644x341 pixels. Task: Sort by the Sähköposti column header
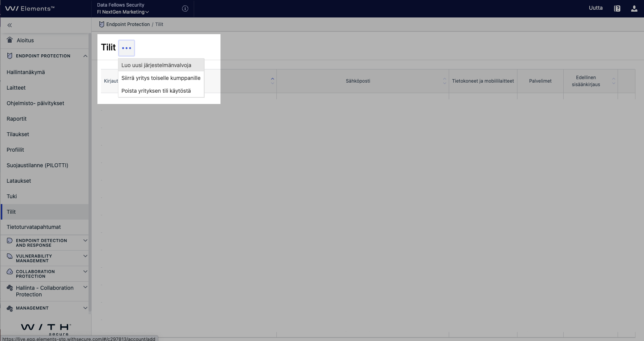tap(358, 81)
